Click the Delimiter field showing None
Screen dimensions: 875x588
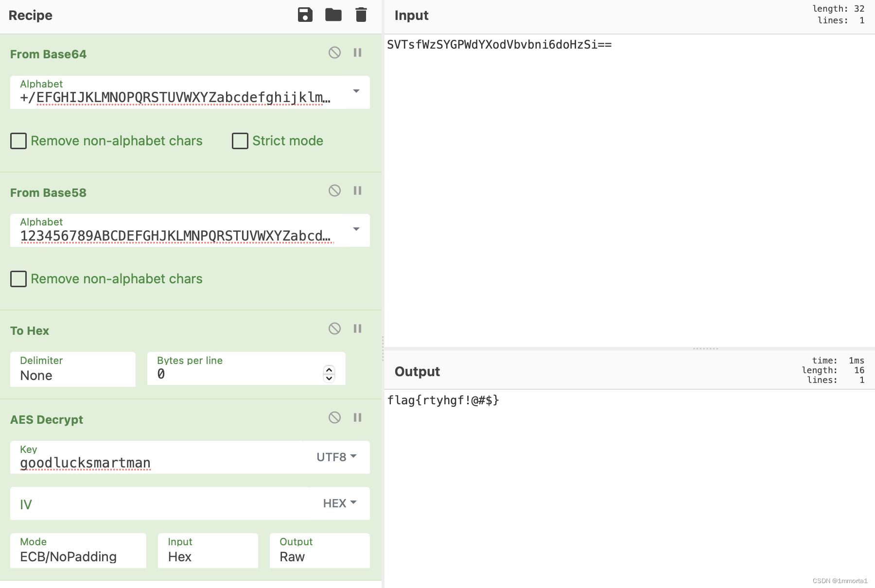pyautogui.click(x=72, y=375)
